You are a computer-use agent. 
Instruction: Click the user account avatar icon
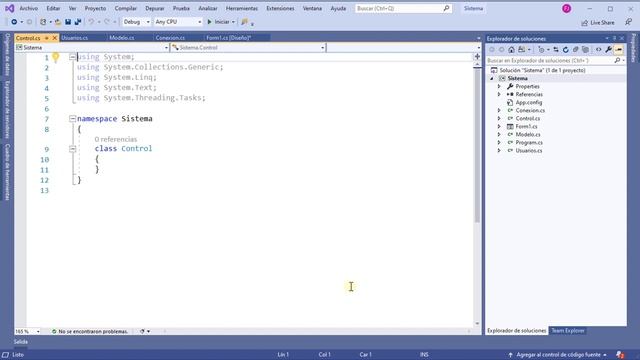point(567,9)
